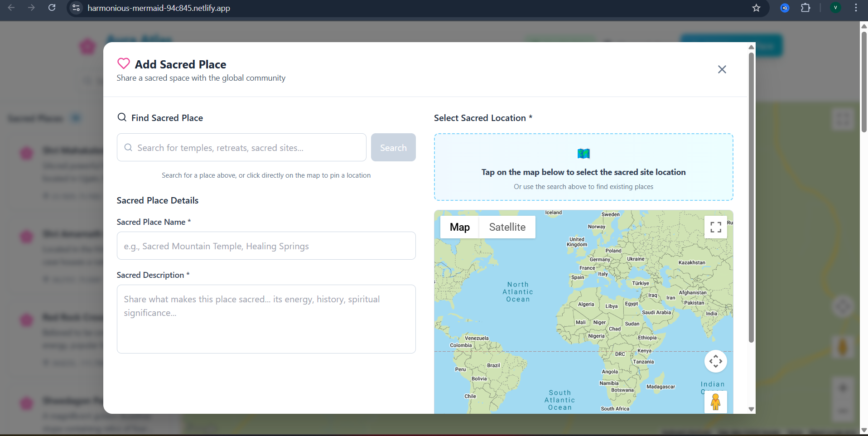The width and height of the screenshot is (868, 436).
Task: Reload the page in the browser
Action: pos(52,8)
